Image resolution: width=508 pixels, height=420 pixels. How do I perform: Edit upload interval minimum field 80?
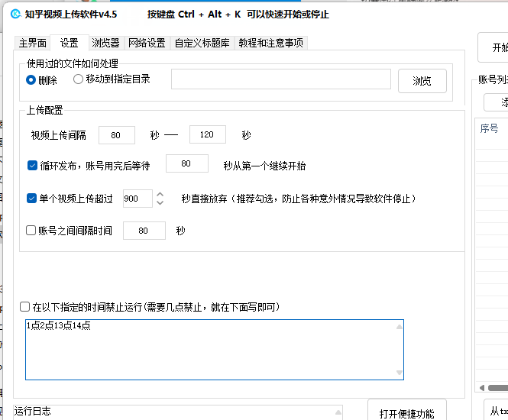117,135
